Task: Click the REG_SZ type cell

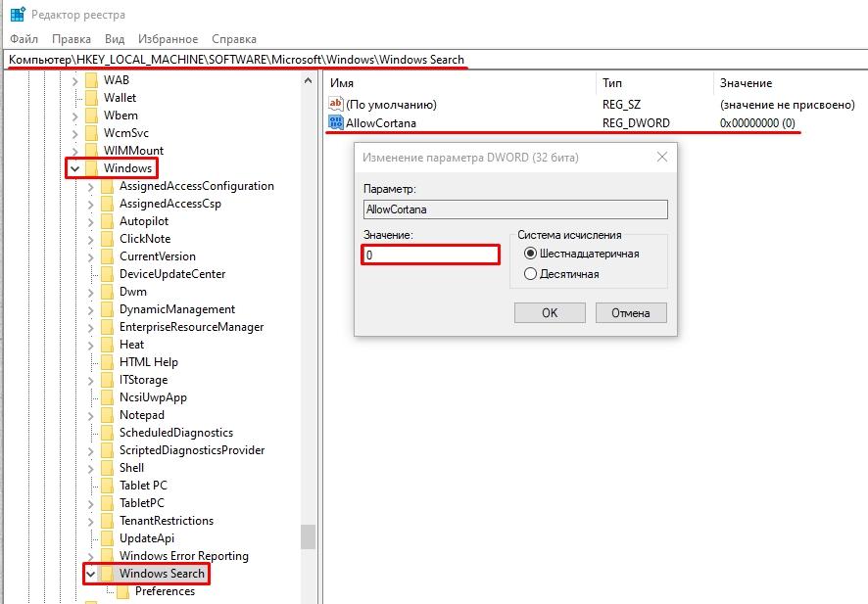Action: (621, 105)
